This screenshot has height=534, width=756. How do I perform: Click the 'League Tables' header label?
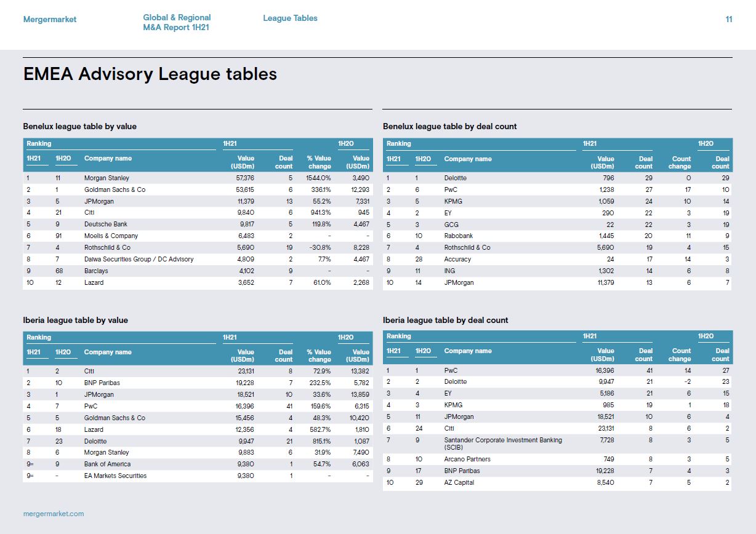(x=290, y=18)
